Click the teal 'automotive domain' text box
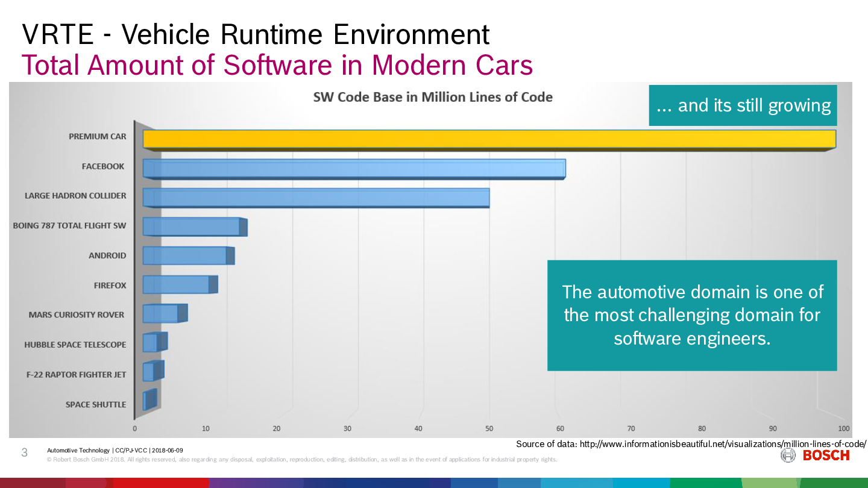 coord(692,315)
